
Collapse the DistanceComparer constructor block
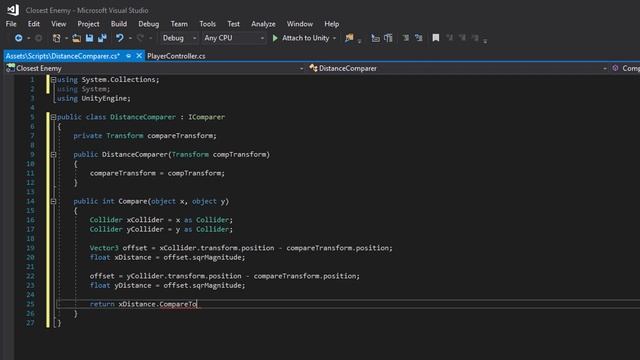(x=53, y=155)
